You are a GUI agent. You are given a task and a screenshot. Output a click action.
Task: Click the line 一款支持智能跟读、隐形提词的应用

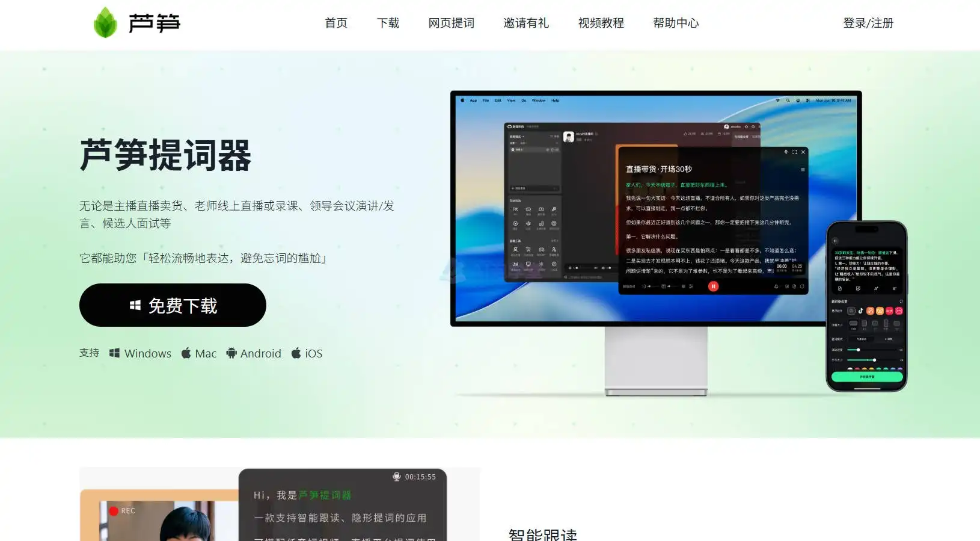coord(340,518)
